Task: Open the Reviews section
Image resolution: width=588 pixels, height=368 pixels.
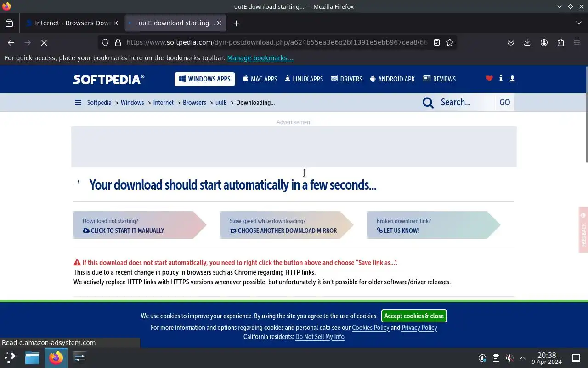Action: pyautogui.click(x=439, y=79)
